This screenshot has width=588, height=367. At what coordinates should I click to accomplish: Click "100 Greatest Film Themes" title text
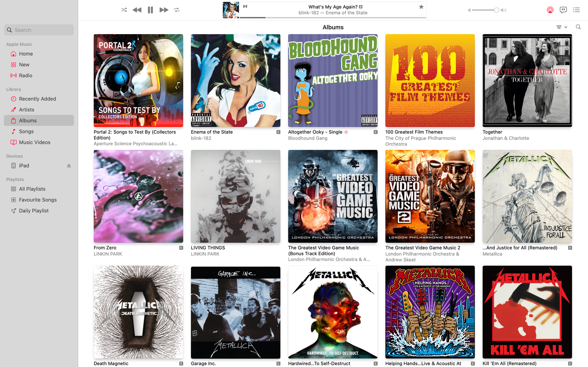[x=414, y=132]
